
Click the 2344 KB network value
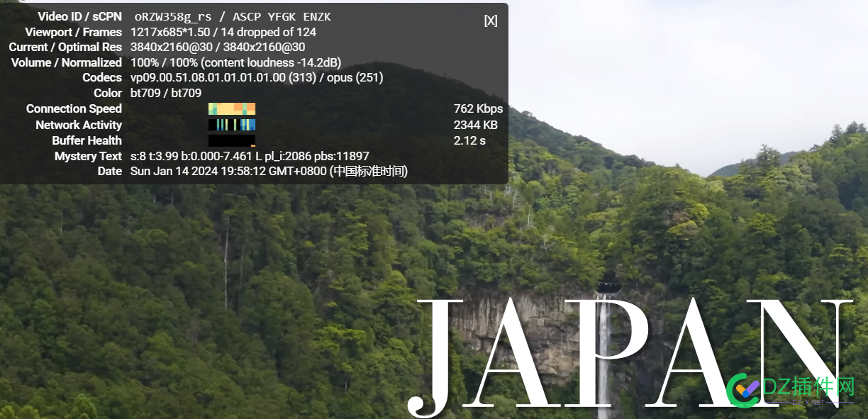[x=475, y=125]
